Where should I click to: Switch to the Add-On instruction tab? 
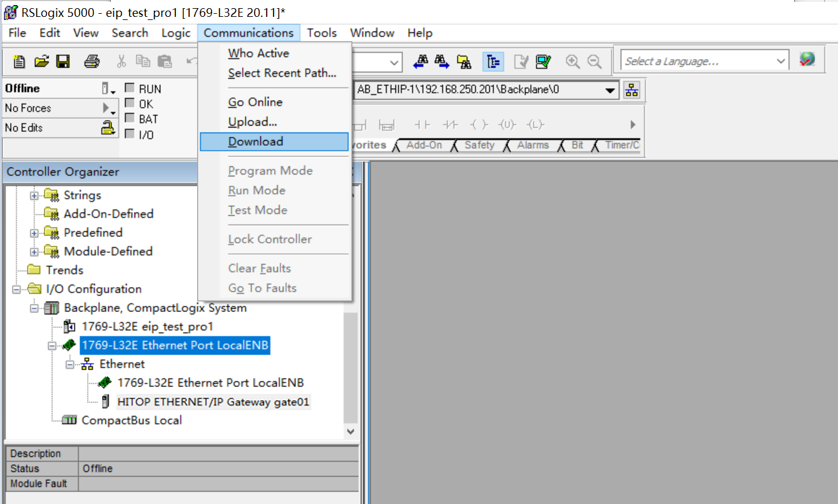(424, 145)
